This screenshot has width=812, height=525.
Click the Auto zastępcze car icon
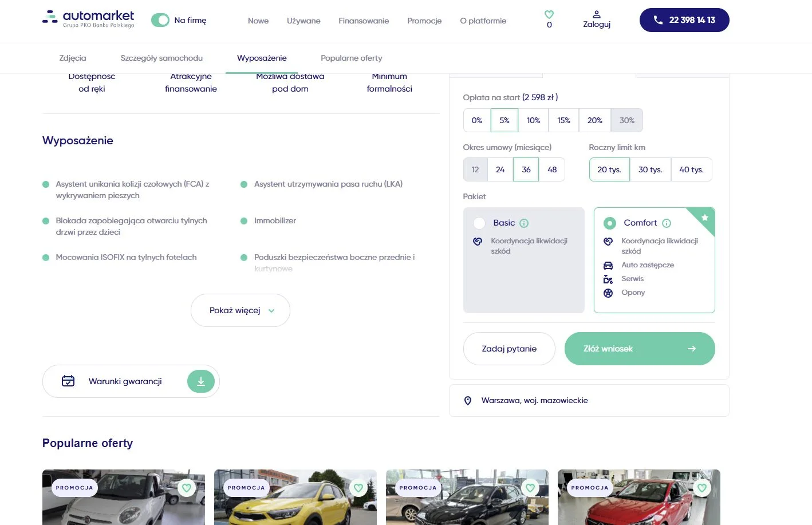(608, 266)
